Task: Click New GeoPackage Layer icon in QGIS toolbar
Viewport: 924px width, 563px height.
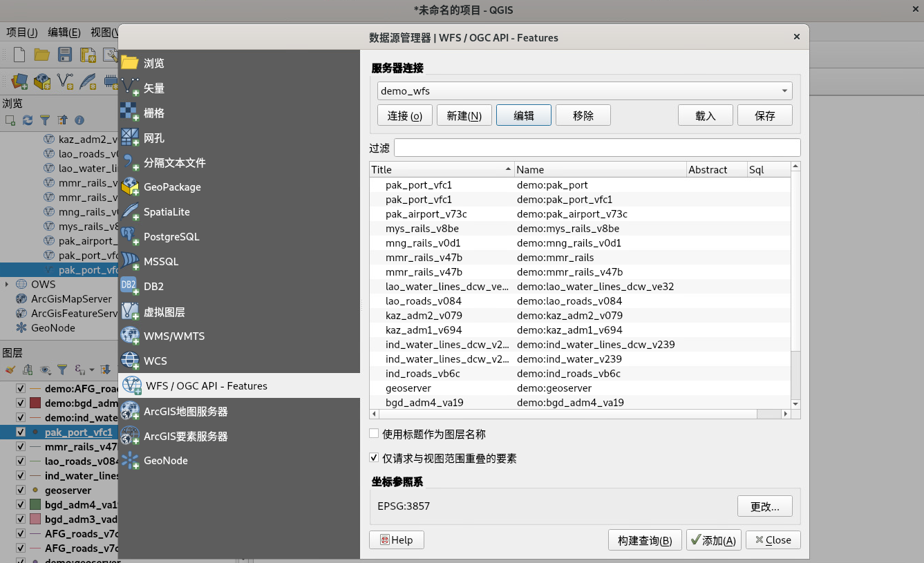Action: point(42,82)
